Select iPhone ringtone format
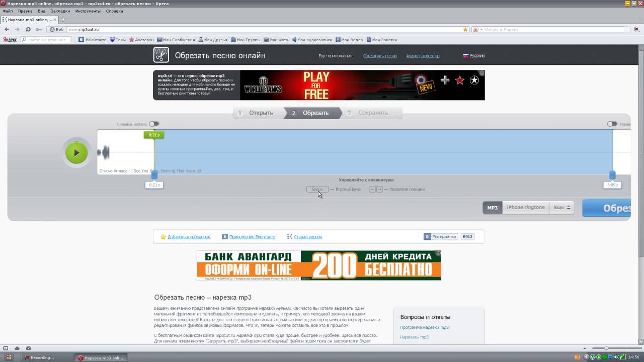The image size is (644, 362). pos(526,207)
